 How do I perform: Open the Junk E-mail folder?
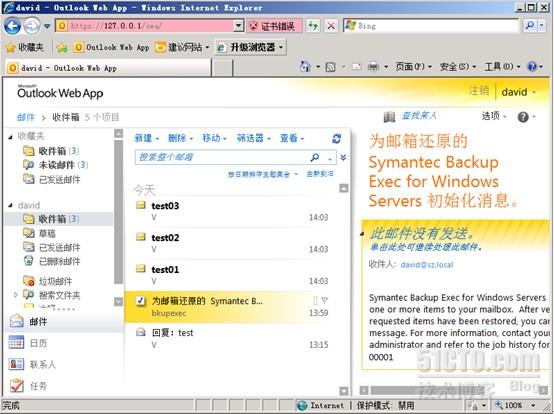[47, 281]
